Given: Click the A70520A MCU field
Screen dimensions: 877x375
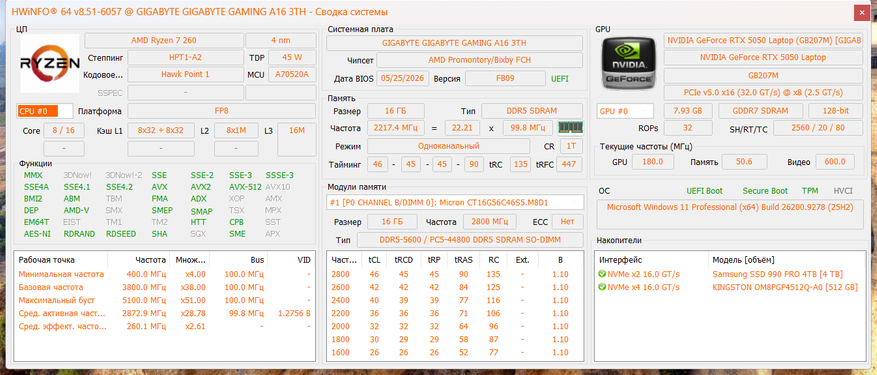Looking at the screenshot, I should (x=293, y=74).
